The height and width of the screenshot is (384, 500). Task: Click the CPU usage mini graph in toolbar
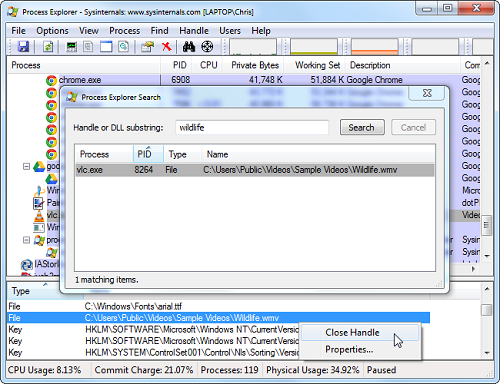pos(253,47)
